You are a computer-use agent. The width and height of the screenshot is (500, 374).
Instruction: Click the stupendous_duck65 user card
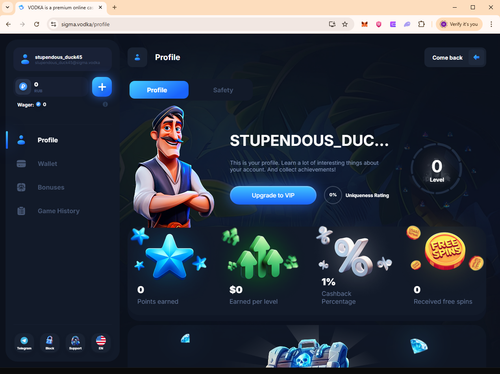pos(62,59)
